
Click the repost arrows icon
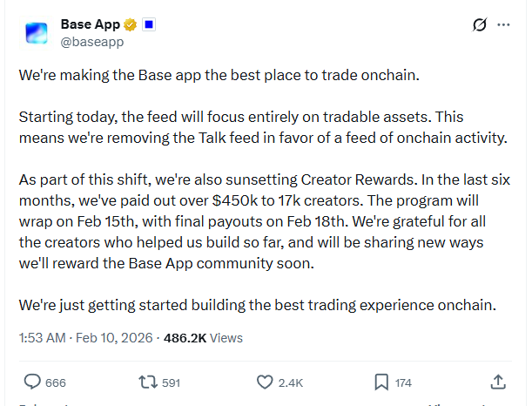(148, 382)
